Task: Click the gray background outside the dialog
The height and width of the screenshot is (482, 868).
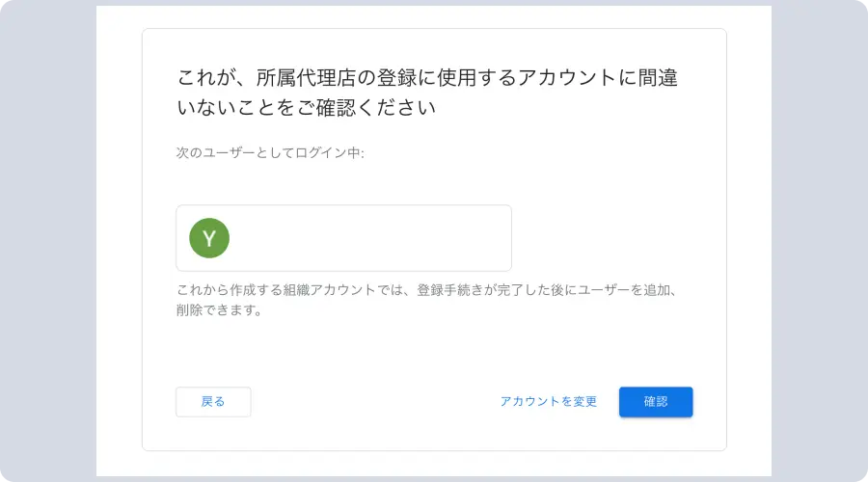Action: 48,241
